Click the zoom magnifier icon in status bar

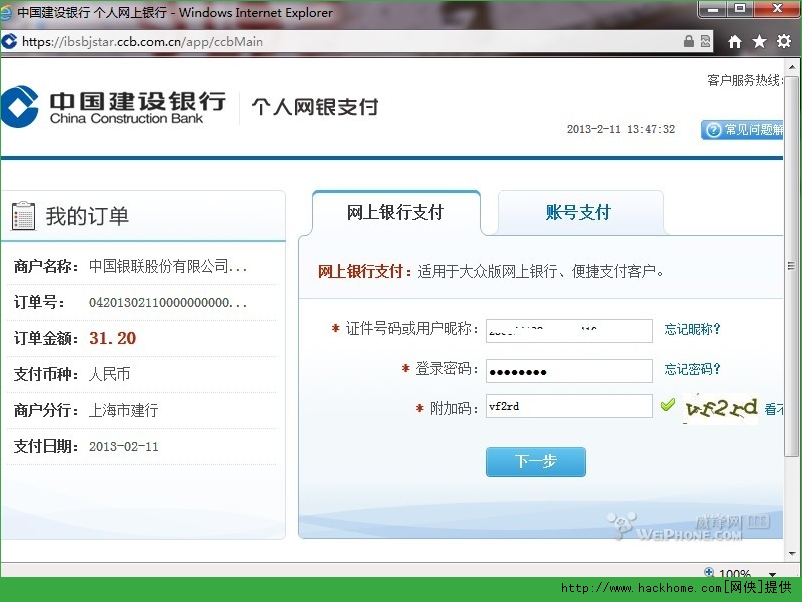pos(709,572)
